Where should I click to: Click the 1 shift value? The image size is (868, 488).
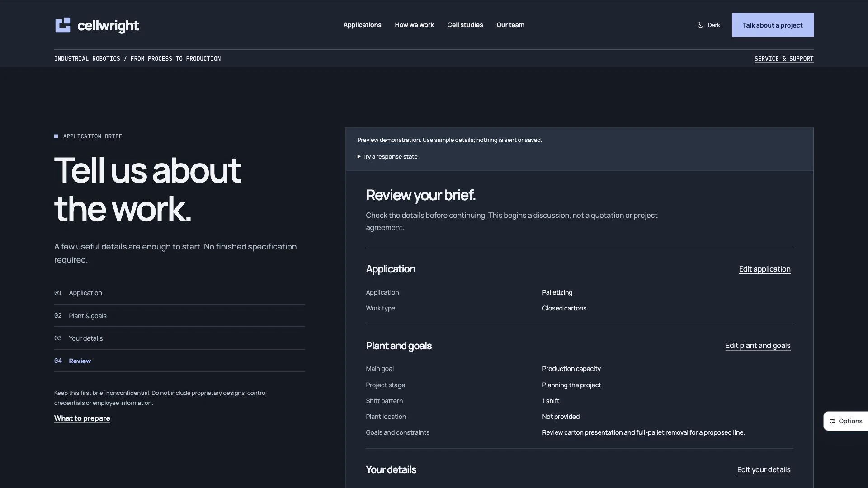pyautogui.click(x=551, y=401)
